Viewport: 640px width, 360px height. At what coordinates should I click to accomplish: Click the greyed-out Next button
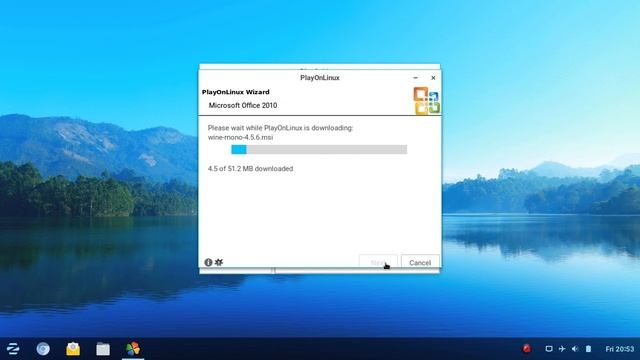(x=378, y=262)
